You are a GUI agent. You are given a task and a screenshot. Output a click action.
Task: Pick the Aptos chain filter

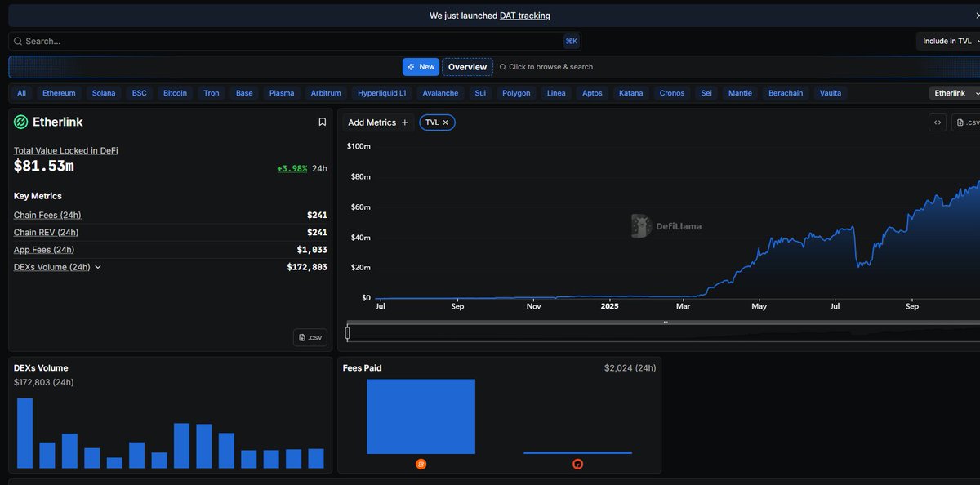pyautogui.click(x=592, y=93)
